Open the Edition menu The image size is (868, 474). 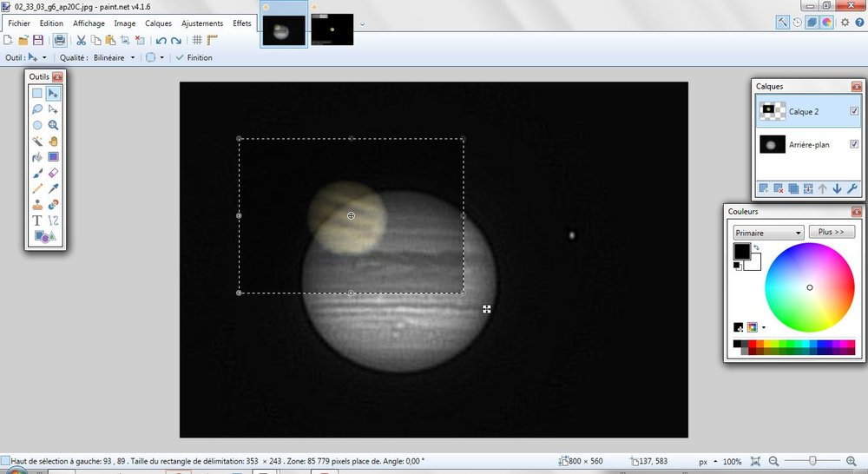(51, 23)
